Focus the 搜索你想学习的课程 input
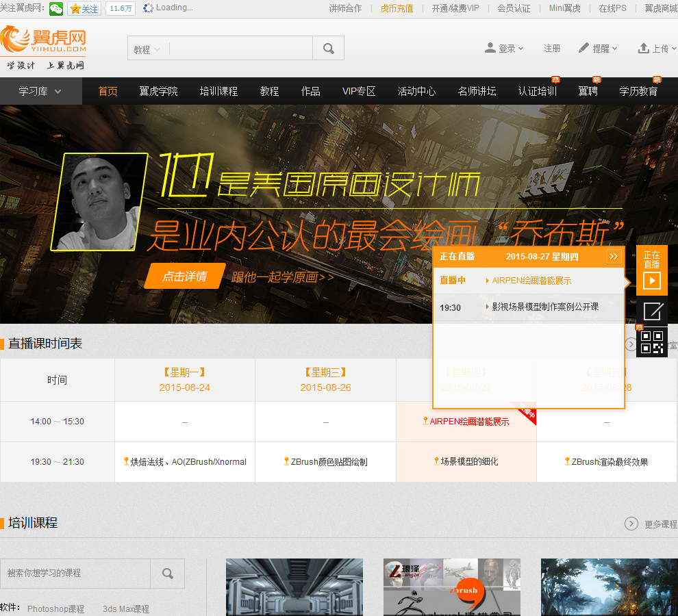 [x=75, y=573]
